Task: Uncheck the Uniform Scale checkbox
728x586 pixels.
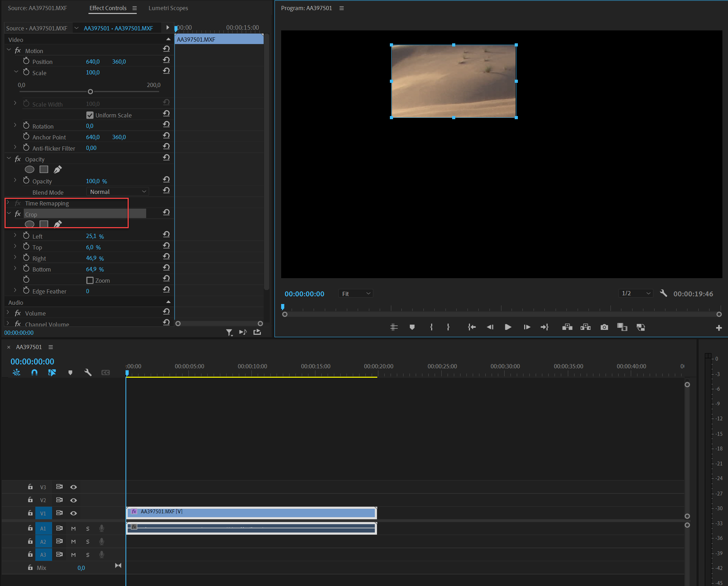Action: click(x=90, y=115)
